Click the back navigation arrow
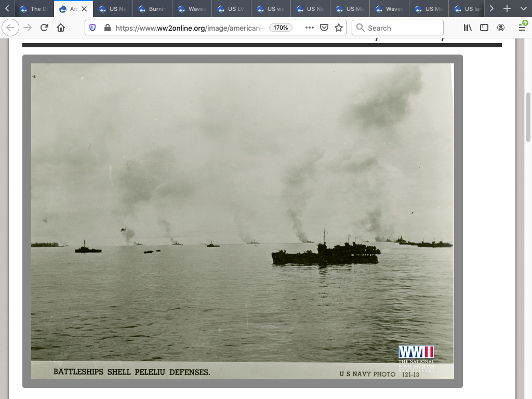Viewport: 532px width, 399px height. (x=10, y=28)
